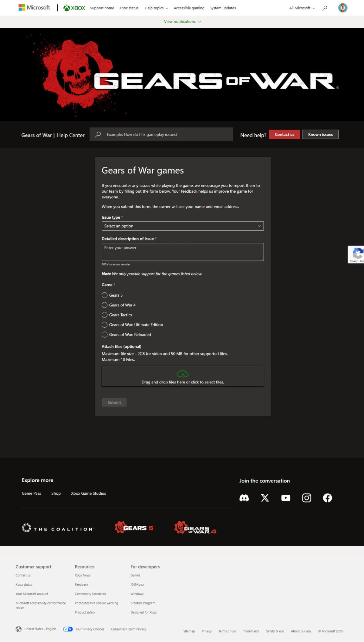
Task: Click the cloud upload icon
Action: click(182, 374)
